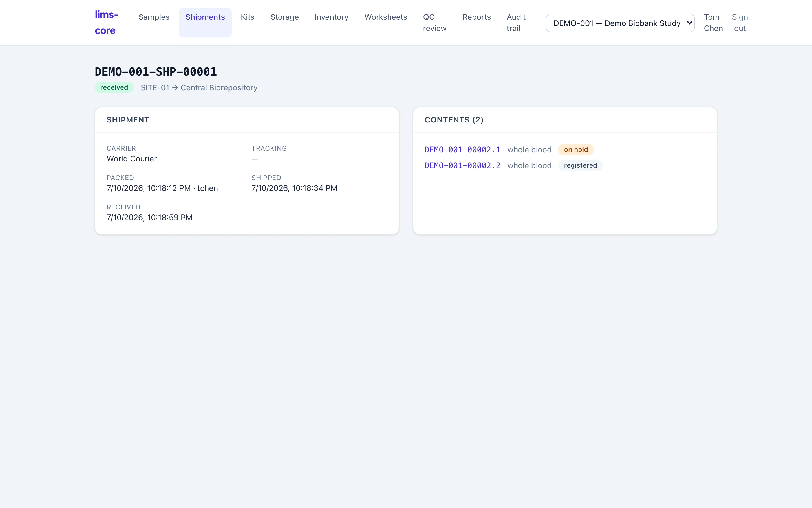The width and height of the screenshot is (812, 508).
Task: Click the 'SITE-01 → Central Biorepository' route text
Action: (199, 88)
